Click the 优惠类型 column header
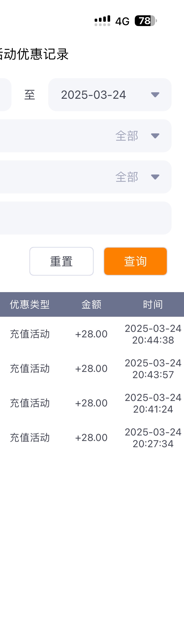 [30, 304]
